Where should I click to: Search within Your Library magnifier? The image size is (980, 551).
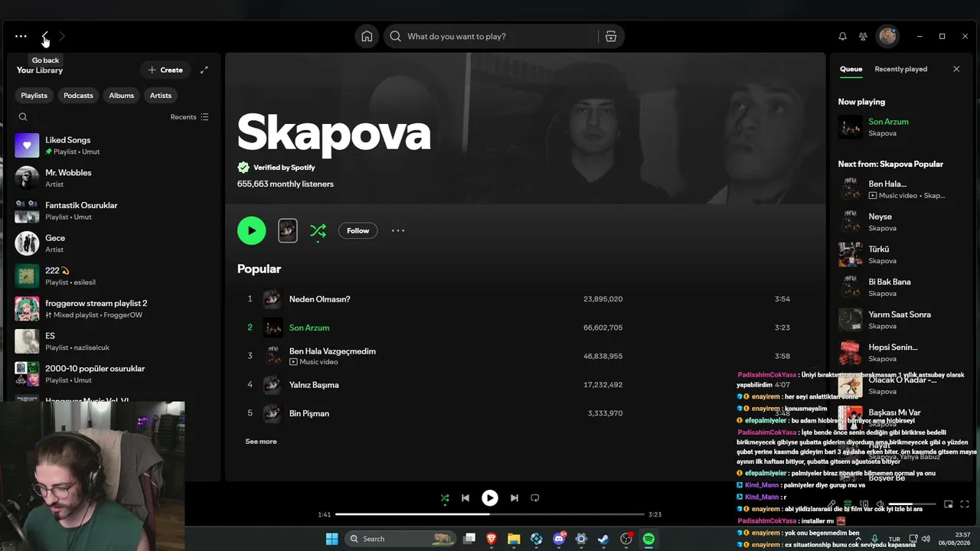pos(23,117)
